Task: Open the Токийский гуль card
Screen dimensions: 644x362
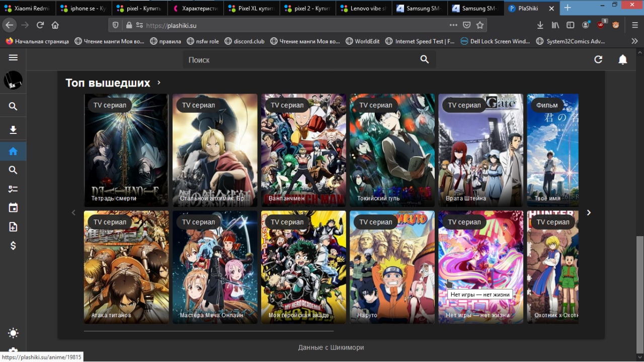Action: [x=392, y=150]
